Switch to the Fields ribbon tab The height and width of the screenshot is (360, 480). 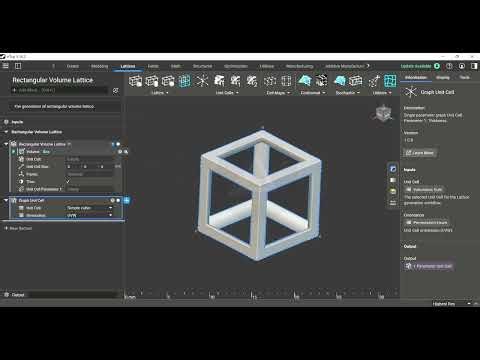(x=153, y=66)
